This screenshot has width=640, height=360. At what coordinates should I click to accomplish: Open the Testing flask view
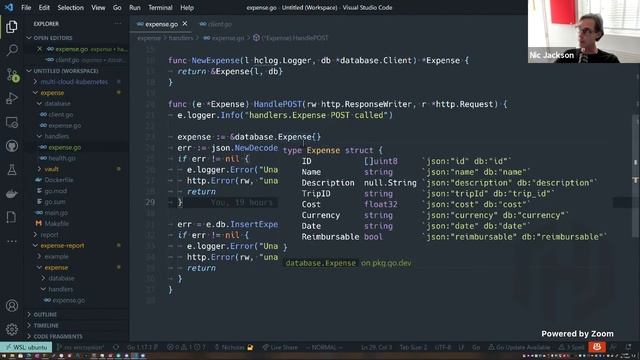pos(12,170)
